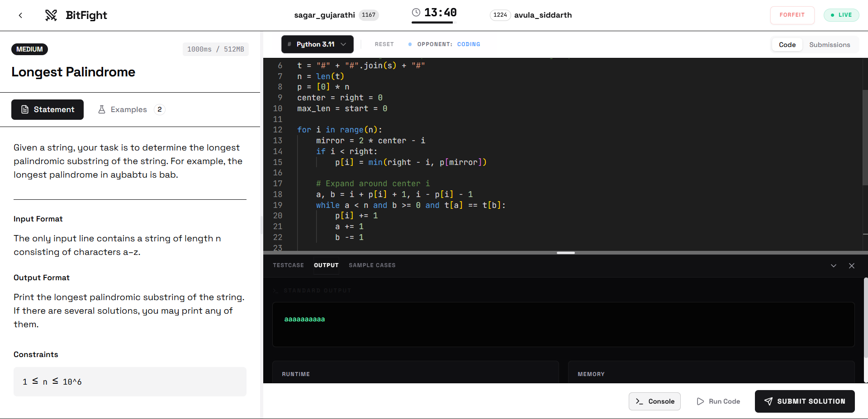Click the constraints box 1 ≤ n ≤ 10^6

click(130, 381)
